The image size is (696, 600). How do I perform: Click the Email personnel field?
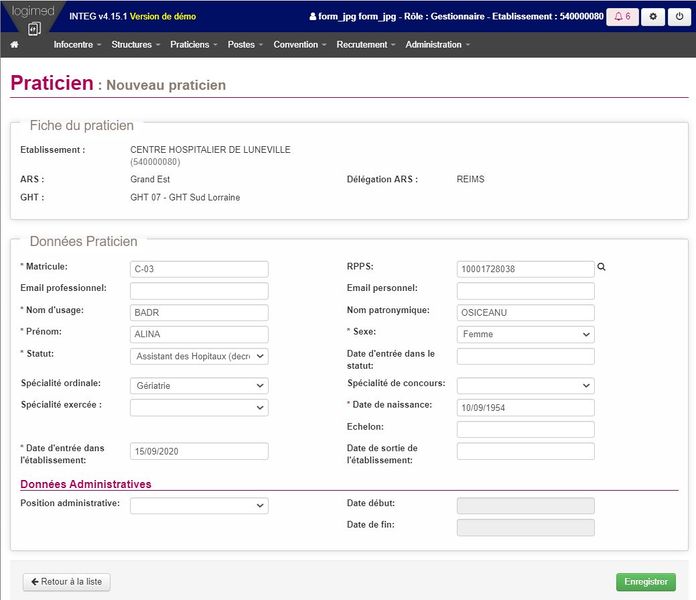point(526,291)
